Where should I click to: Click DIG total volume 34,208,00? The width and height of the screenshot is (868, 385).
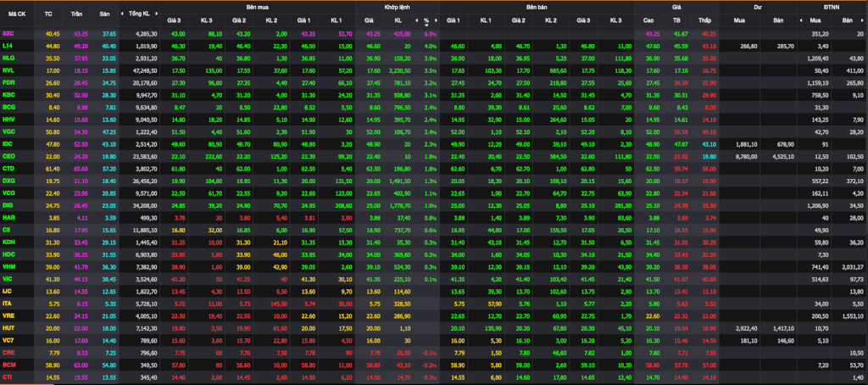[x=146, y=204]
